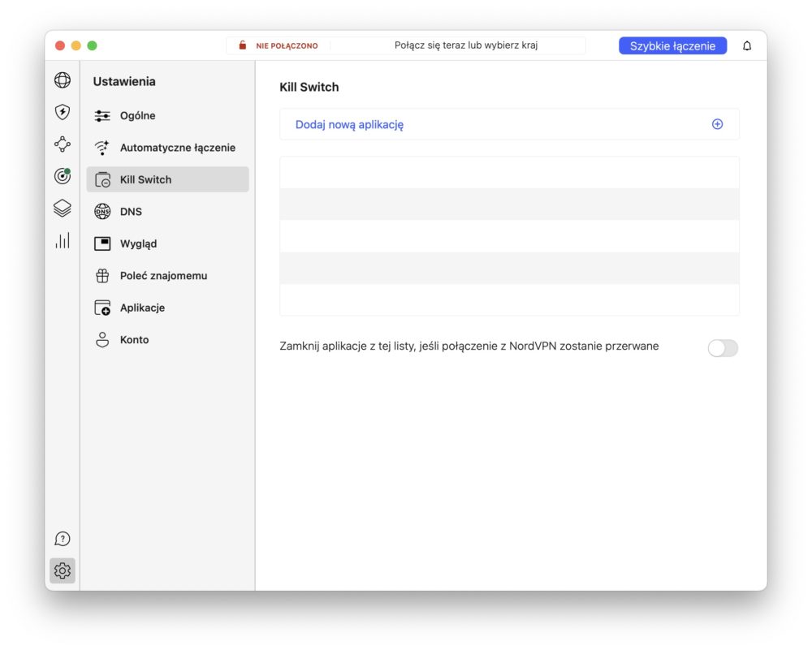The height and width of the screenshot is (650, 812).
Task: Select Aplikacje settings section
Action: point(168,308)
